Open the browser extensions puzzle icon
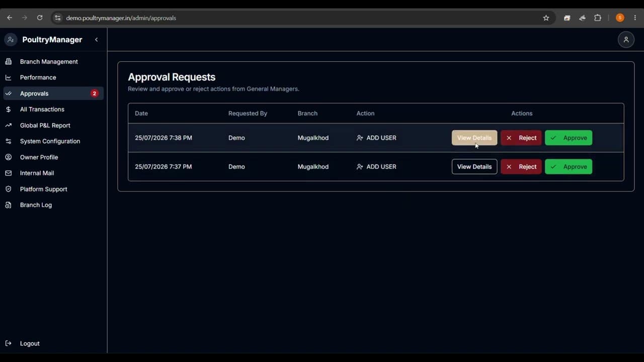 point(598,18)
